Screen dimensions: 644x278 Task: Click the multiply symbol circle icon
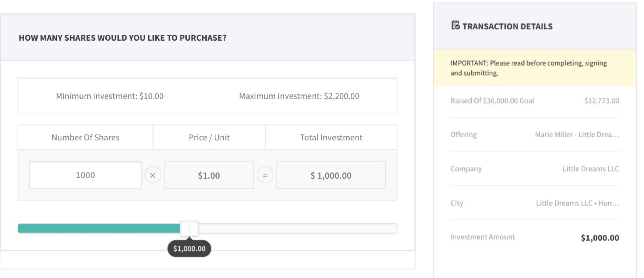[x=152, y=175]
